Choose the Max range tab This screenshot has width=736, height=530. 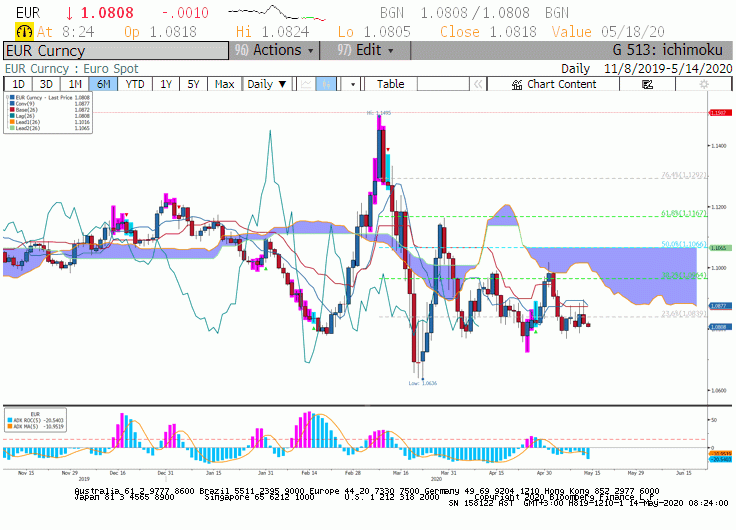click(224, 84)
